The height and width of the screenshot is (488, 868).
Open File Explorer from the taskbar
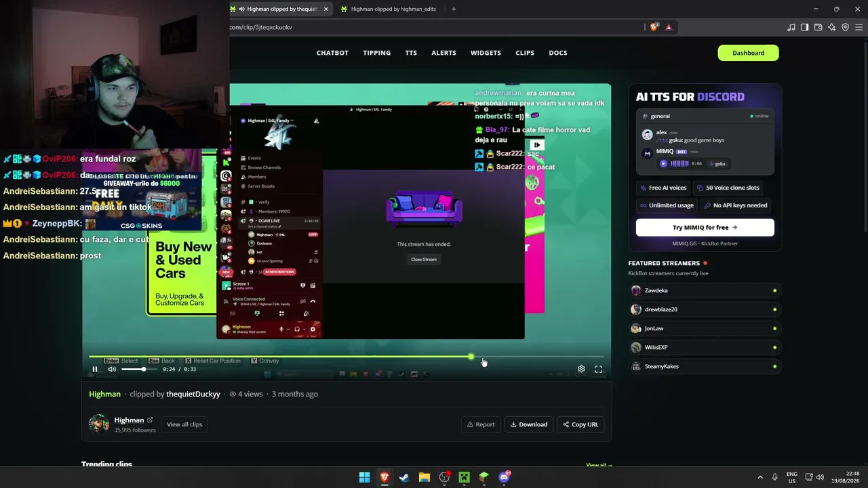[425, 477]
